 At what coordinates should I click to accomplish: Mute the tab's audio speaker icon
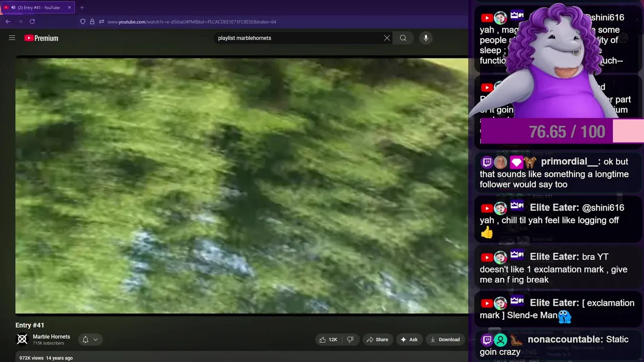pyautogui.click(x=13, y=8)
